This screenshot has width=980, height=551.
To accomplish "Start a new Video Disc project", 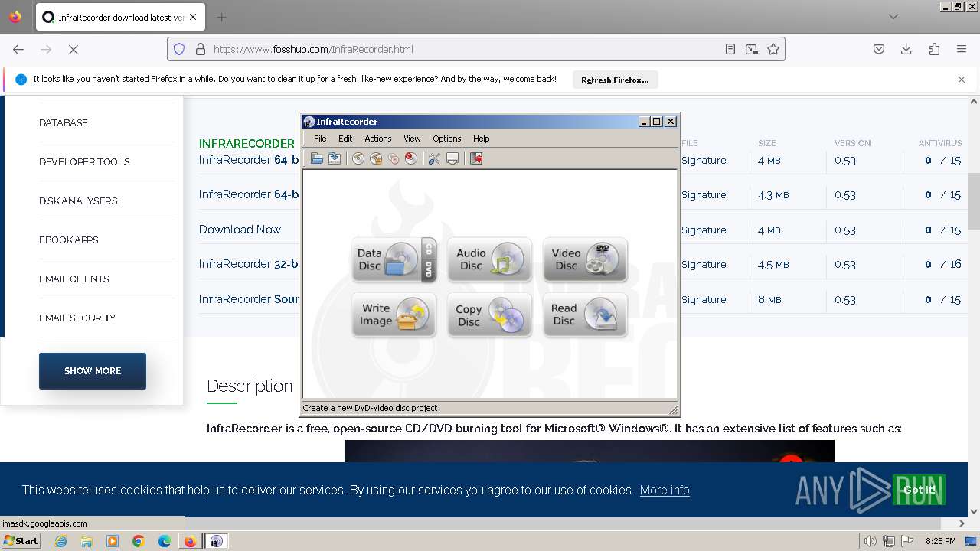I will [585, 259].
